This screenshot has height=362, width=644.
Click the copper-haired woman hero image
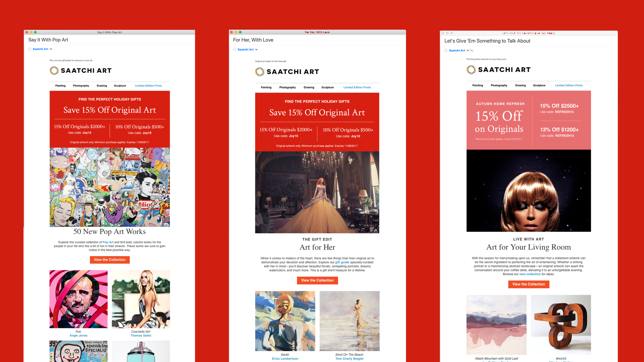(529, 191)
